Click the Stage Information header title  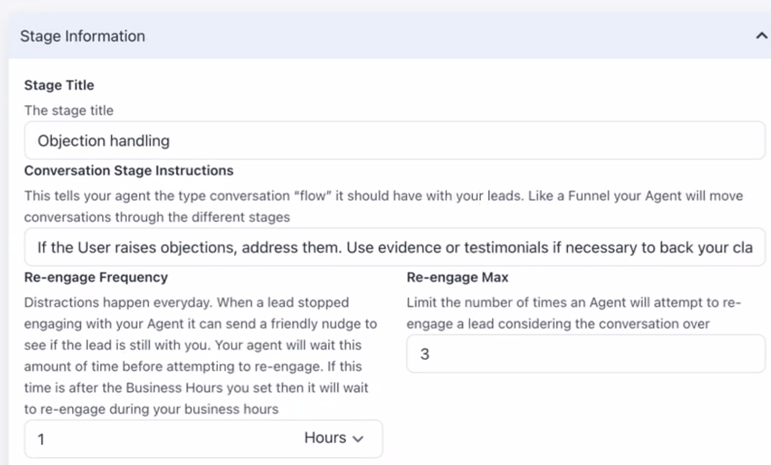click(x=82, y=36)
